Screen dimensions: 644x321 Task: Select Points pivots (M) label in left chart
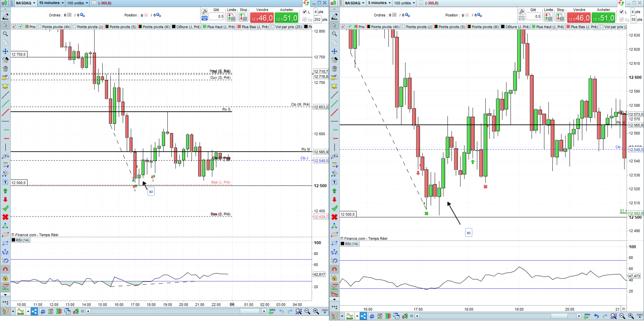click(156, 27)
